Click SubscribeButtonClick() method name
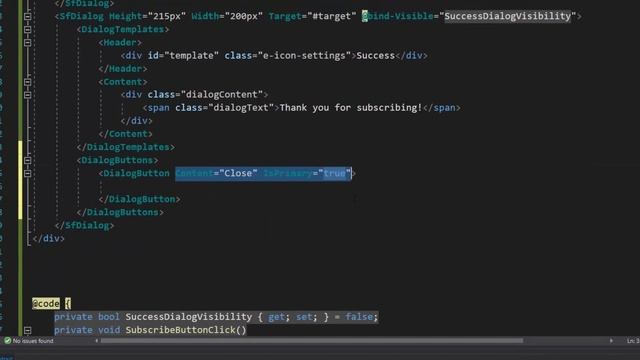The width and height of the screenshot is (640, 360). (x=186, y=330)
